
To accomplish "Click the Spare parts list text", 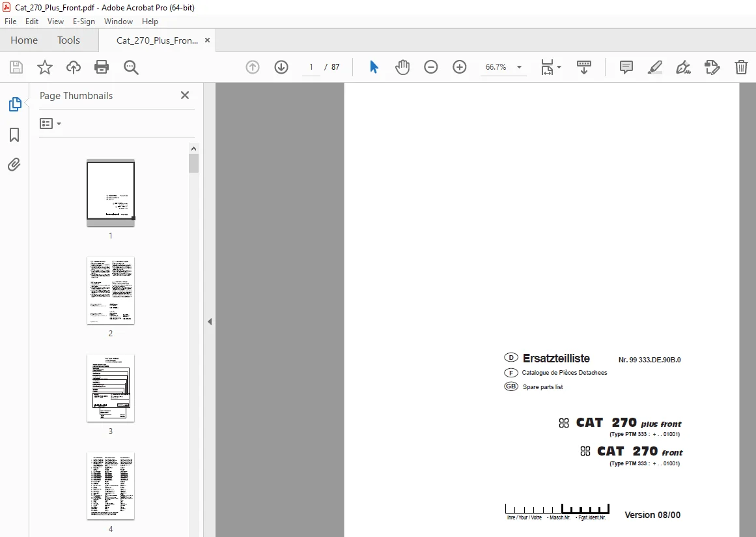I will [x=542, y=387].
